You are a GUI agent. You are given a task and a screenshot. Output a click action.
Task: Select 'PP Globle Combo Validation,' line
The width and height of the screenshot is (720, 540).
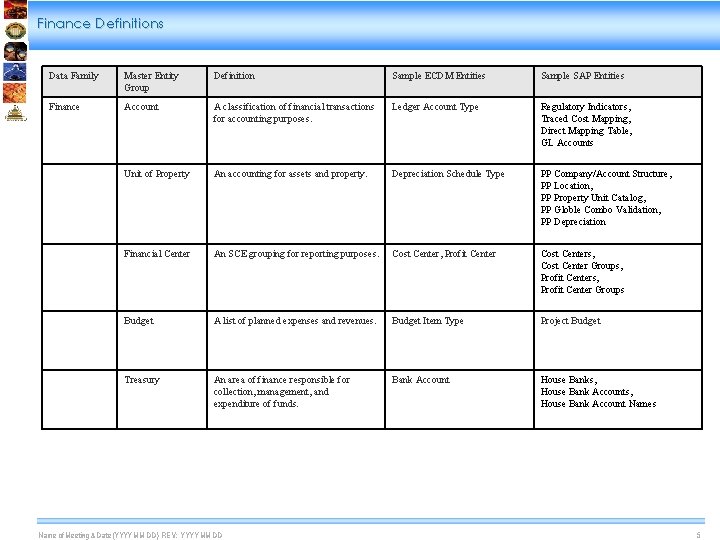click(x=601, y=209)
